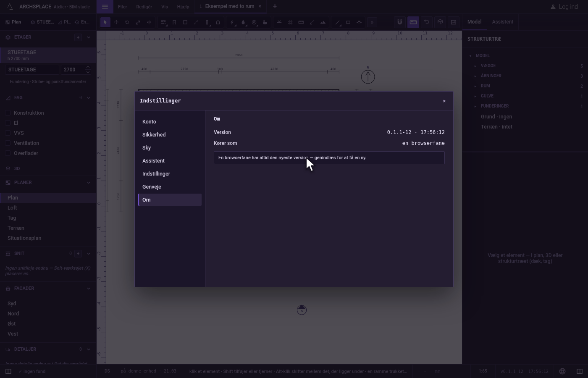Screen dimensions: 588x378
Task: Enable the Konstruktion checkbox
Action: click(x=8, y=113)
